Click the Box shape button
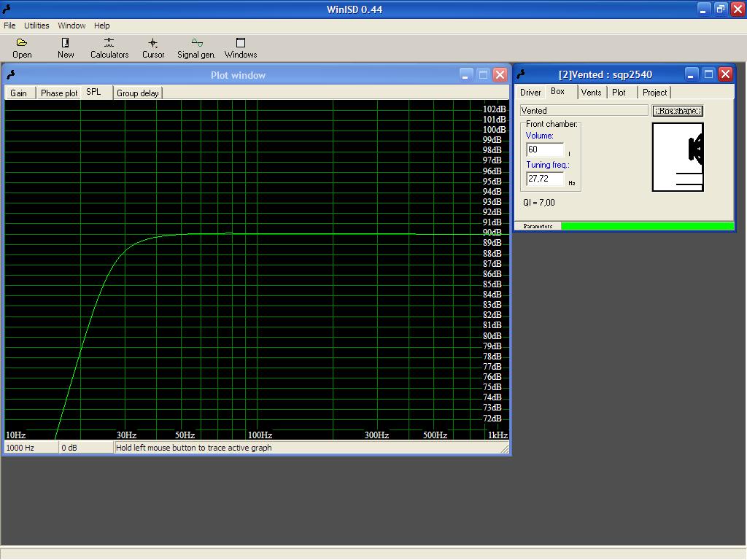 point(678,111)
